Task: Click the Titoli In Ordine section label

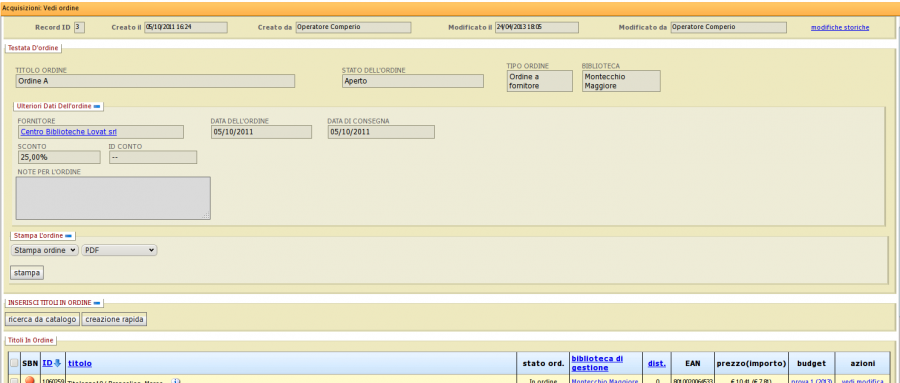Action: (31, 341)
